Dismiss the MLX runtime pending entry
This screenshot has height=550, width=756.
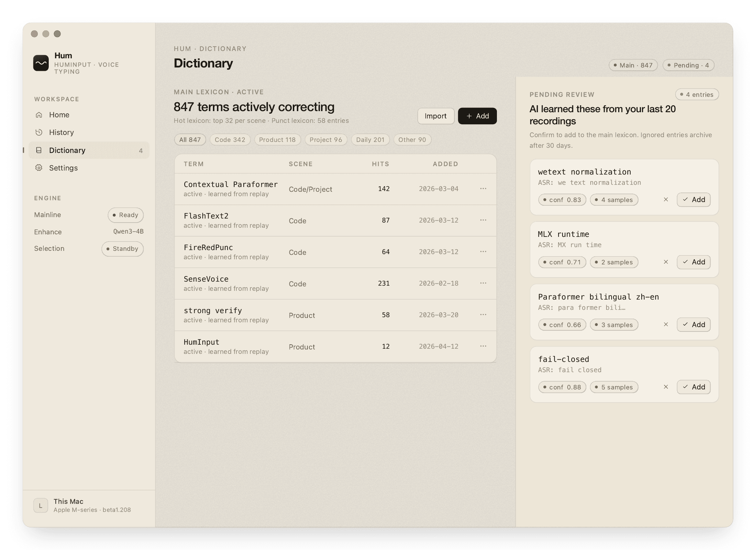coord(666,262)
